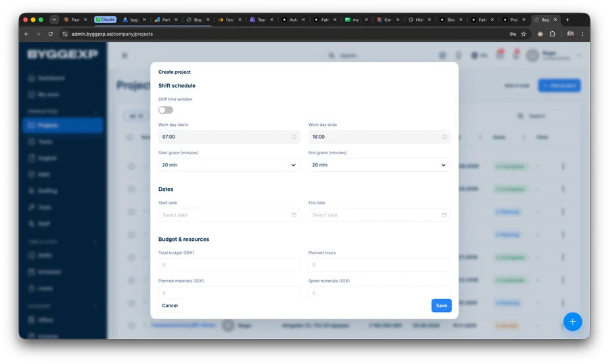Image resolution: width=609 pixels, height=364 pixels.
Task: Open the calendar icon in End date
Action: click(x=444, y=215)
